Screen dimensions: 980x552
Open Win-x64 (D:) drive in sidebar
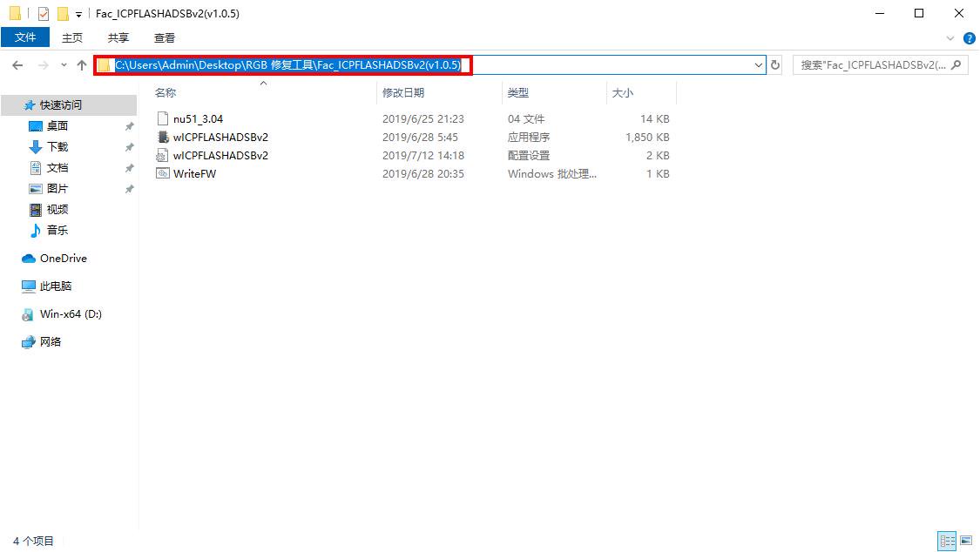pos(70,314)
